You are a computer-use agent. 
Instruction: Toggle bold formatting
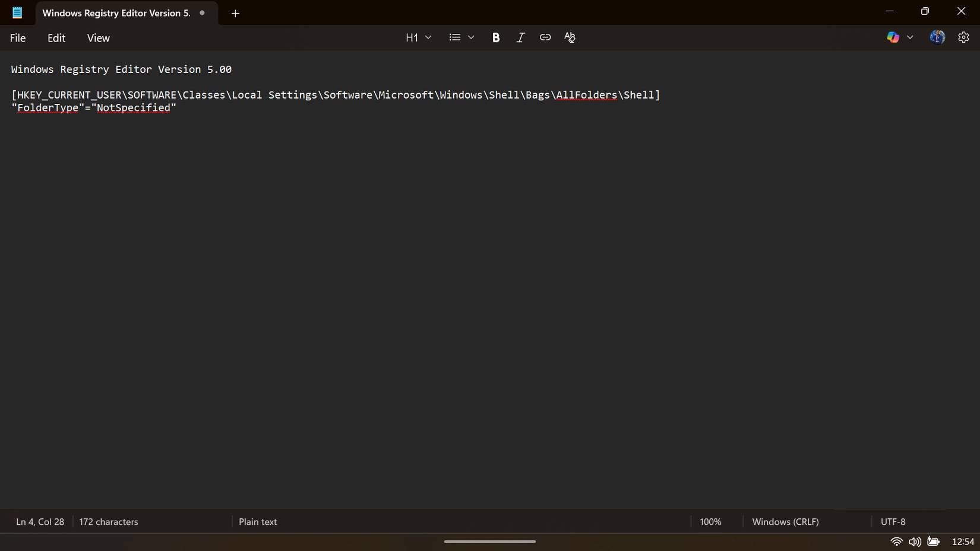tap(496, 37)
